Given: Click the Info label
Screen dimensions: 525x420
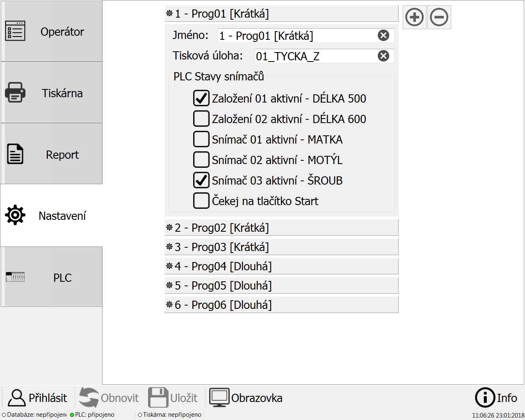Looking at the screenshot, I should point(507,398).
